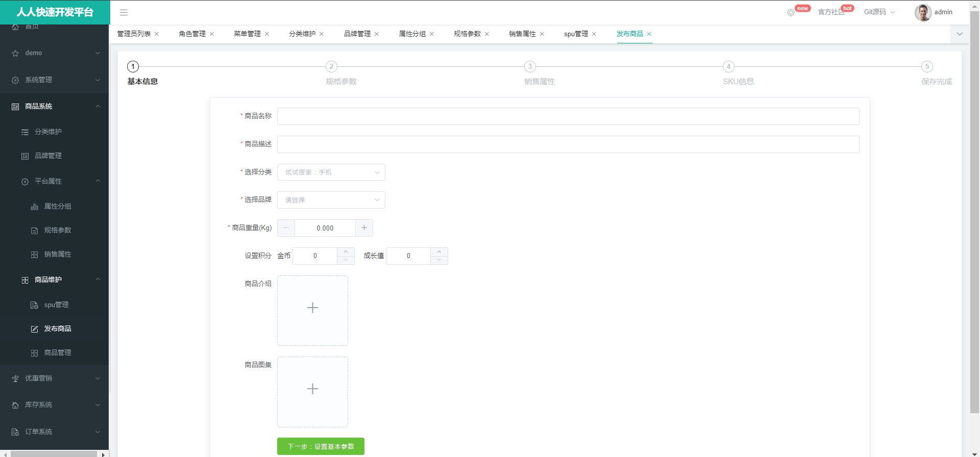Click the 系统管理 gear icon
The width and height of the screenshot is (980, 457).
click(15, 80)
